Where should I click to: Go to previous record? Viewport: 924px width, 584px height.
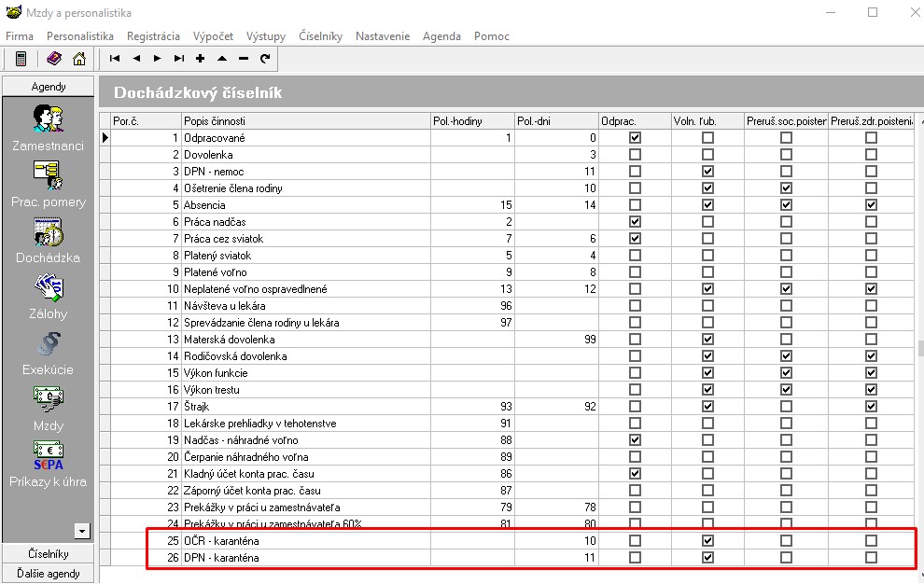click(x=136, y=59)
